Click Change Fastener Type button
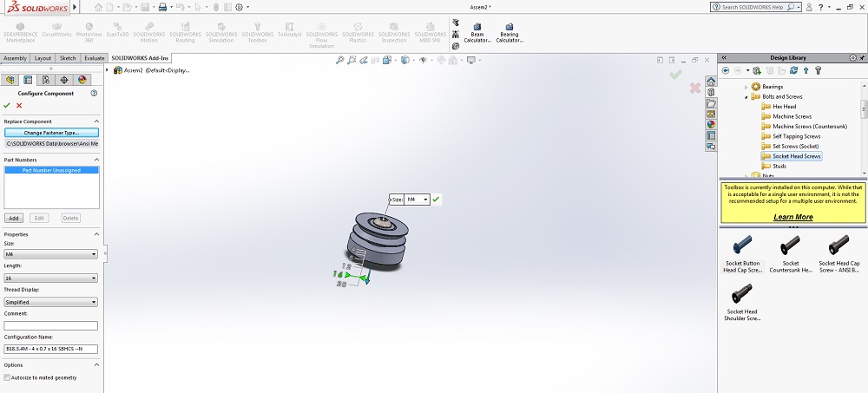This screenshot has width=868, height=393. click(x=51, y=133)
